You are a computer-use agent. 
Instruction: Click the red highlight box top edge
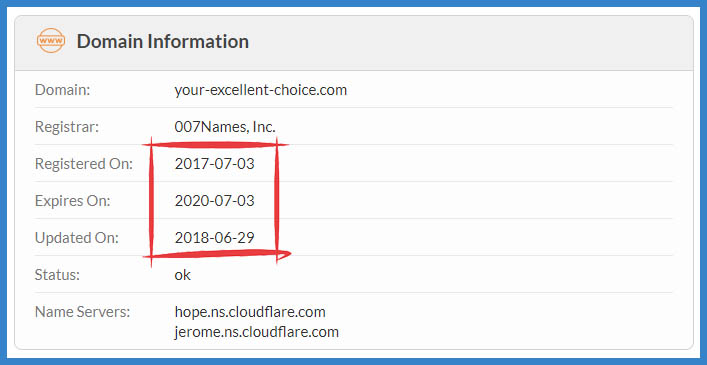215,145
